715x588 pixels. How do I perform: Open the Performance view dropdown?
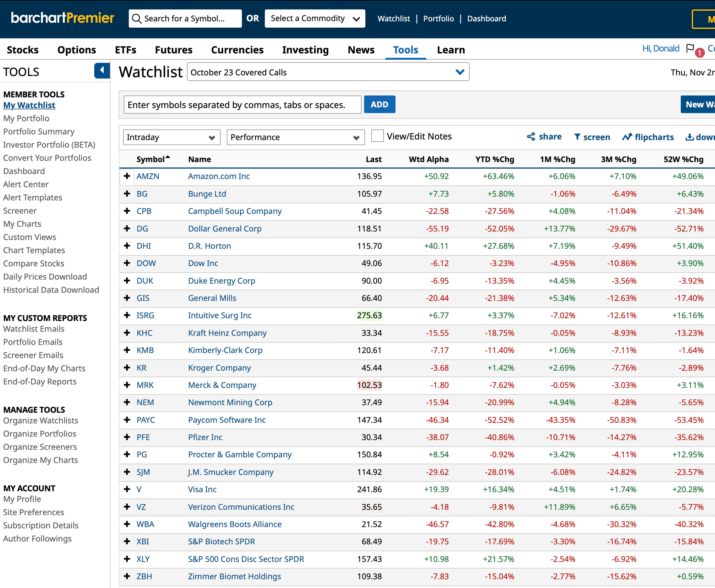(295, 137)
